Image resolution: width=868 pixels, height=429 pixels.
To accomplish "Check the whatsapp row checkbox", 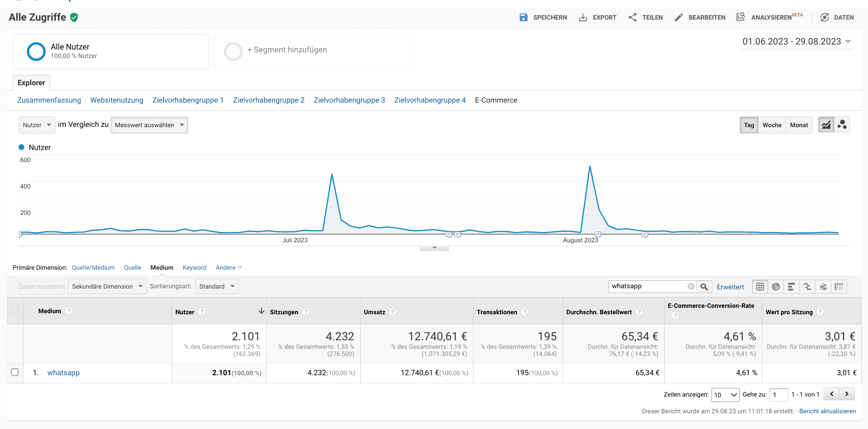I will point(15,372).
